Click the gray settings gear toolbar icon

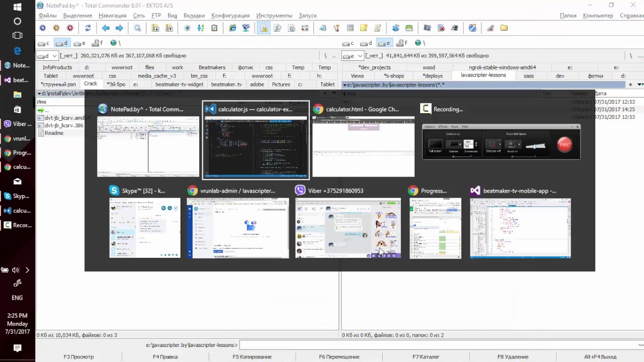(x=137, y=28)
